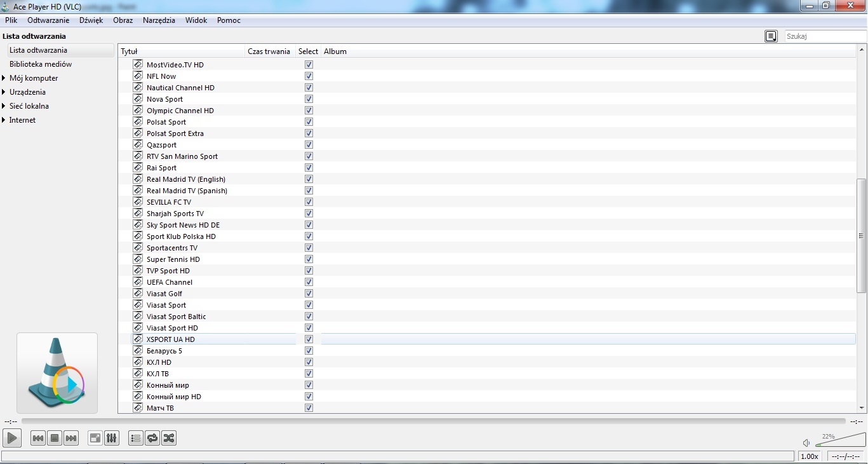Select Real Madrid TV (English) row
This screenshot has width=868, height=464.
pos(487,179)
